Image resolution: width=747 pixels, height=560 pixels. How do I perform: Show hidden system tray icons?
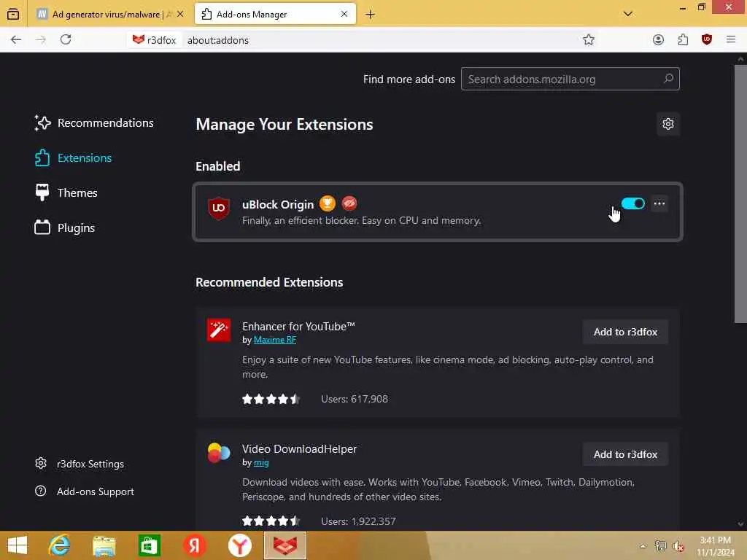pyautogui.click(x=643, y=546)
